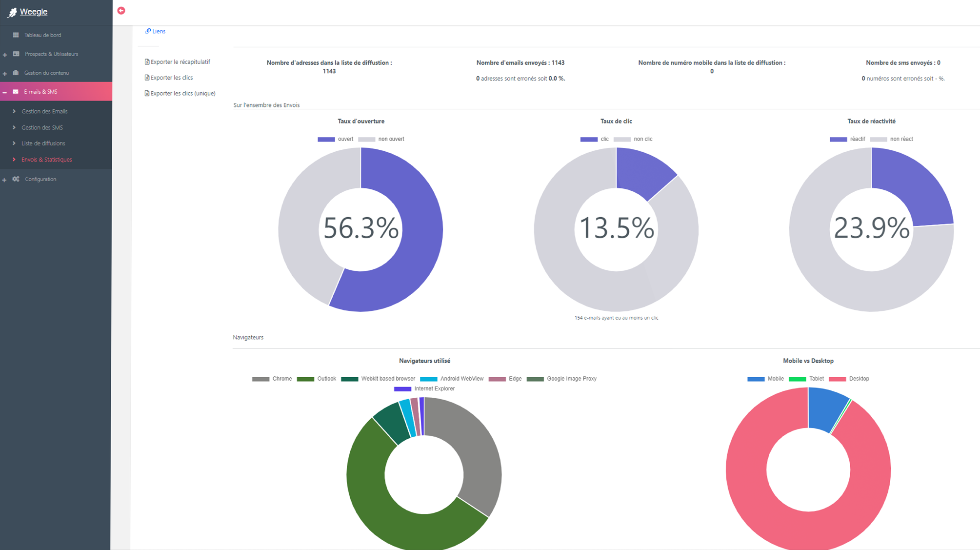Viewport: 980px width, 550px height.
Task: Open Tableau de bord menu
Action: point(42,35)
